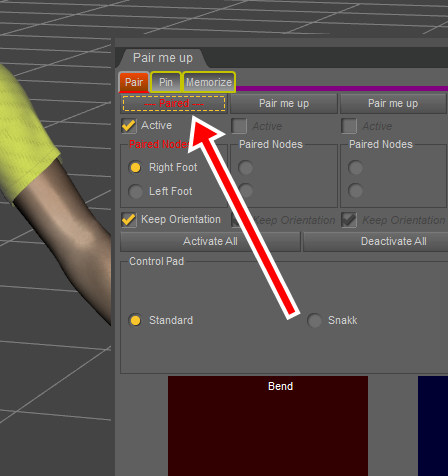Click the dark red Bend pad
Viewport: 448px width, 476px height.
268,426
